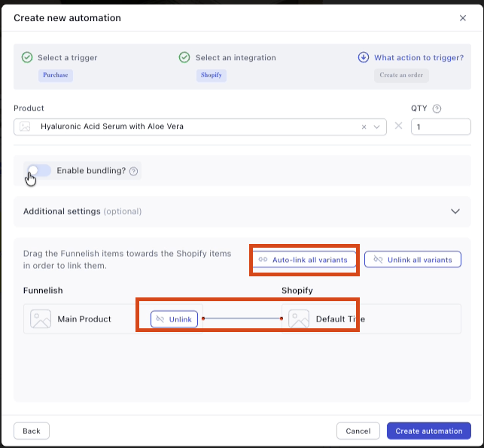The width and height of the screenshot is (484, 448).
Task: Click the green checkmark beside Select a trigger
Action: click(x=27, y=57)
